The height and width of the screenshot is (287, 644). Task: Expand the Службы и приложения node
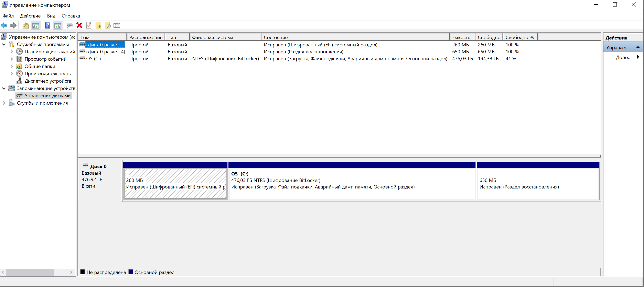[x=4, y=103]
